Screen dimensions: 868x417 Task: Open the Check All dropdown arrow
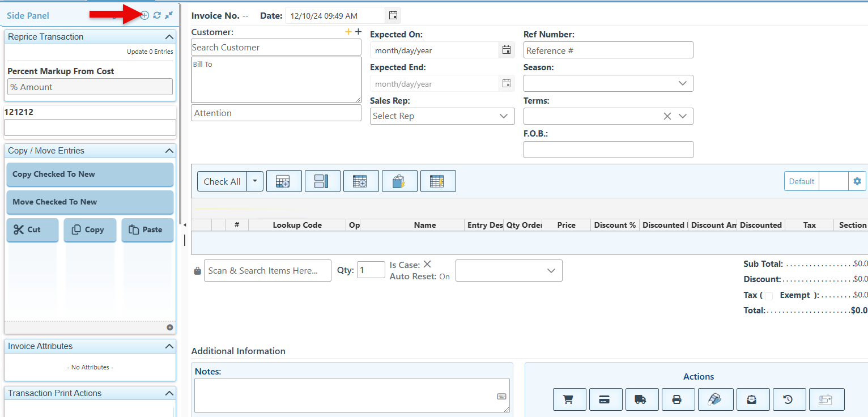click(x=255, y=181)
